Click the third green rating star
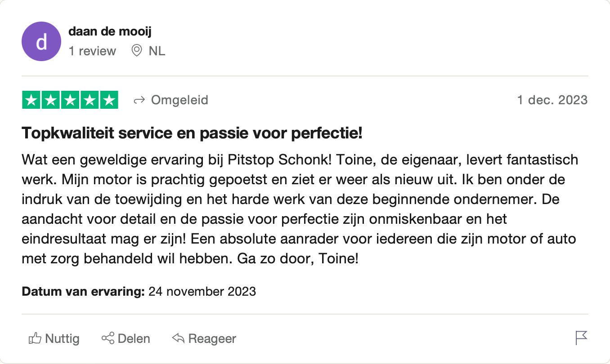 tap(70, 100)
